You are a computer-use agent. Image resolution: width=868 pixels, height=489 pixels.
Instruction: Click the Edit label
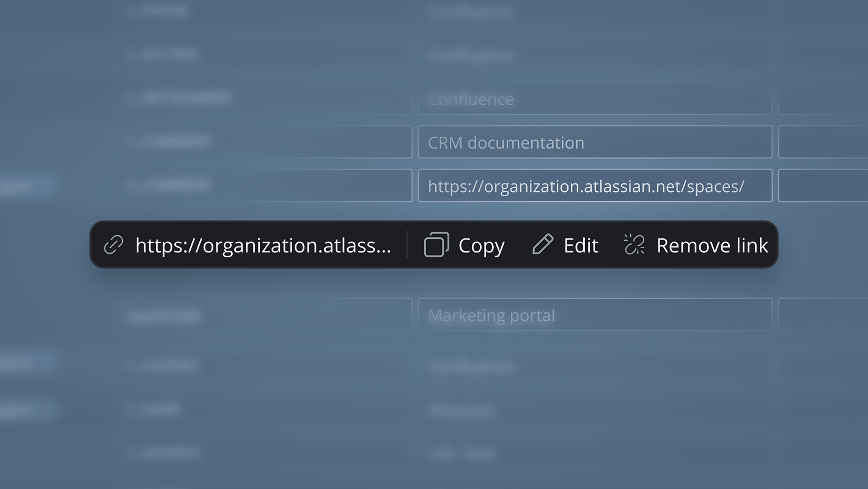coord(581,246)
